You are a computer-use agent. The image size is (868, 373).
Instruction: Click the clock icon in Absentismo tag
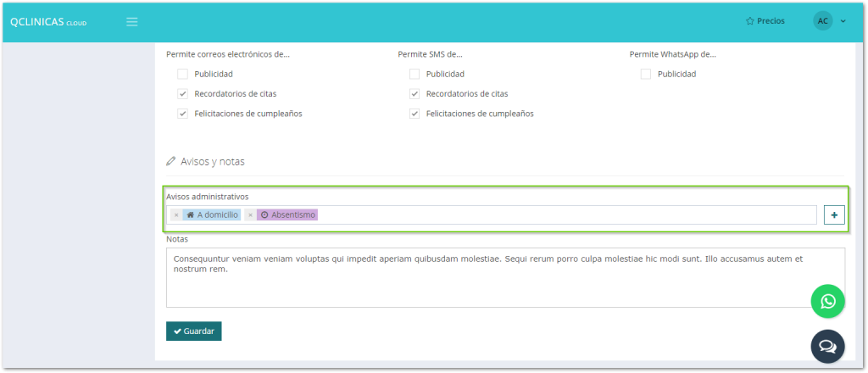coord(264,214)
